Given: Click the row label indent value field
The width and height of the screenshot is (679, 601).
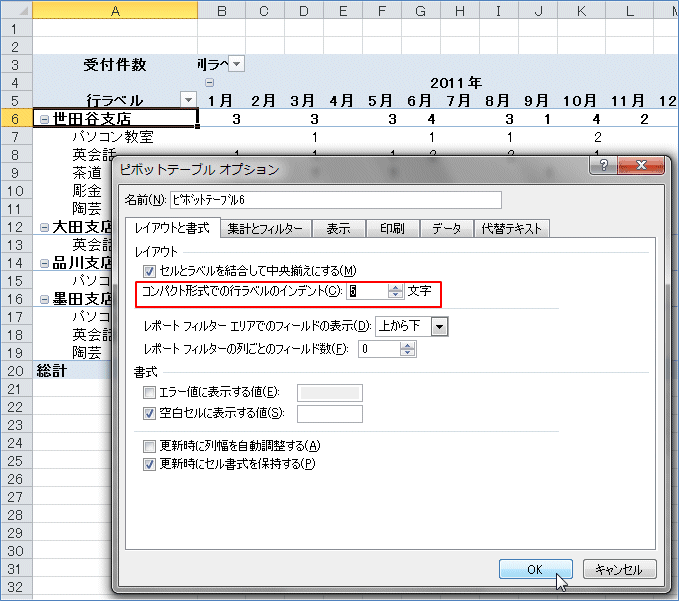Looking at the screenshot, I should [x=367, y=291].
